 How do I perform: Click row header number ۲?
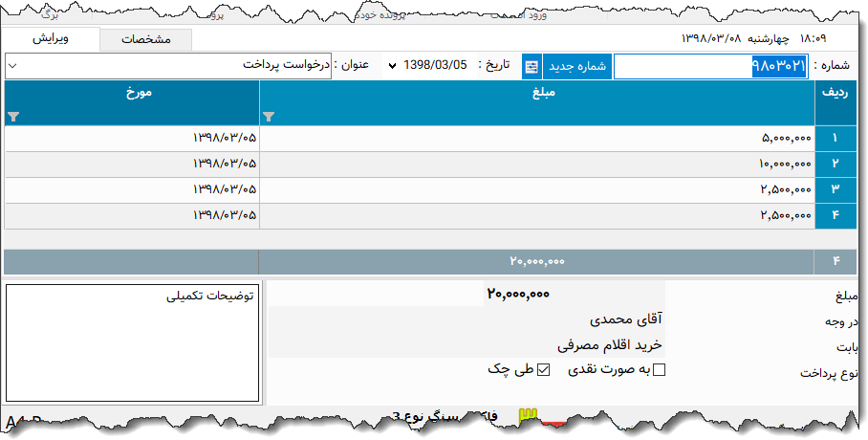click(x=835, y=164)
